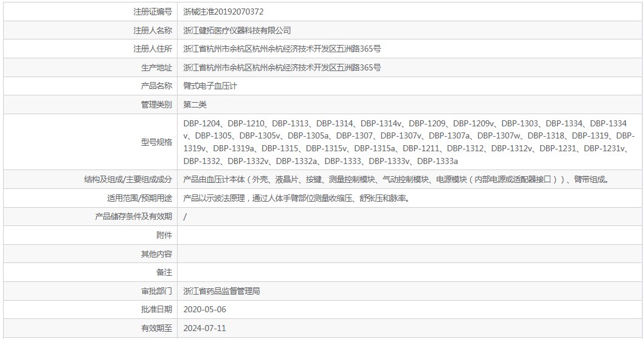Click the 型号规格 label
This screenshot has height=339, width=644.
(x=156, y=142)
